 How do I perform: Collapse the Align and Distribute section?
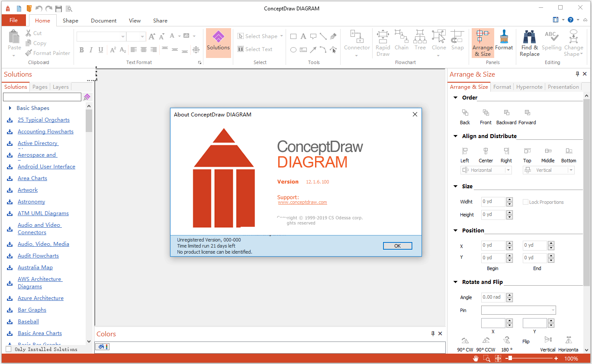[x=455, y=136]
